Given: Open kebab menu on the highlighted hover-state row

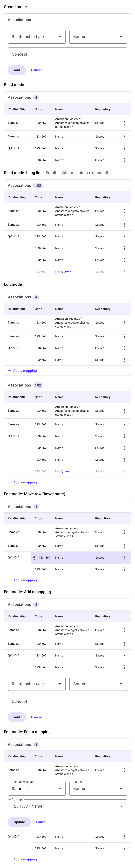Looking at the screenshot, I should 124,558.
